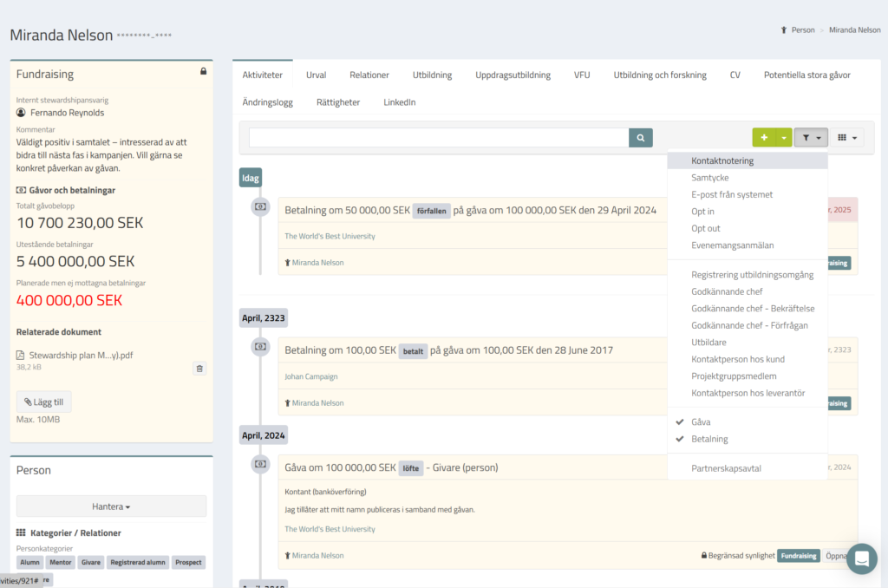Enable the Kontaktnotering filter option

(721, 160)
